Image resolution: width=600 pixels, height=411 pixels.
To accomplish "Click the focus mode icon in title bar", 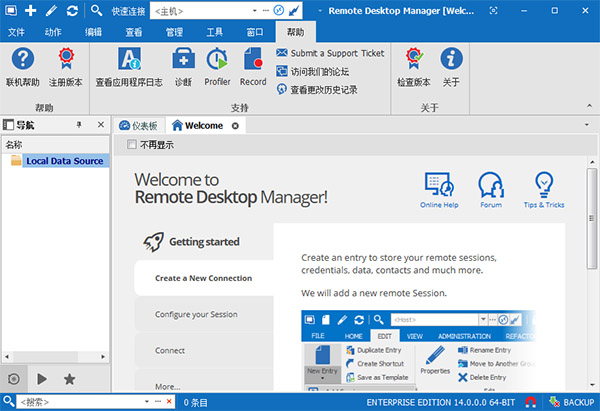I will point(493,11).
